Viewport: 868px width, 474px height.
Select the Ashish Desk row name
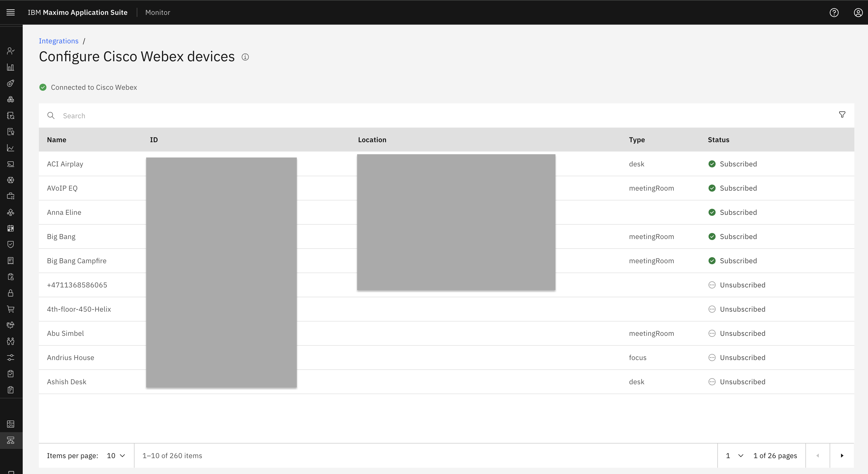tap(67, 382)
